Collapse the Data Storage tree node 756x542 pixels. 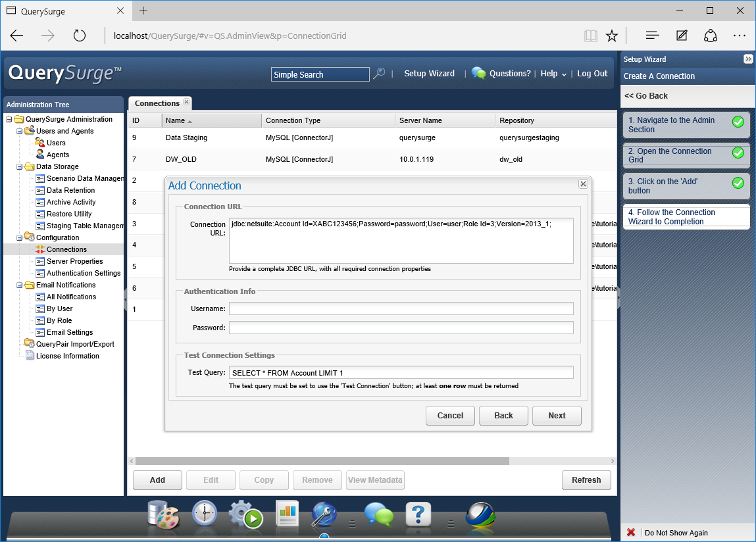coord(20,167)
